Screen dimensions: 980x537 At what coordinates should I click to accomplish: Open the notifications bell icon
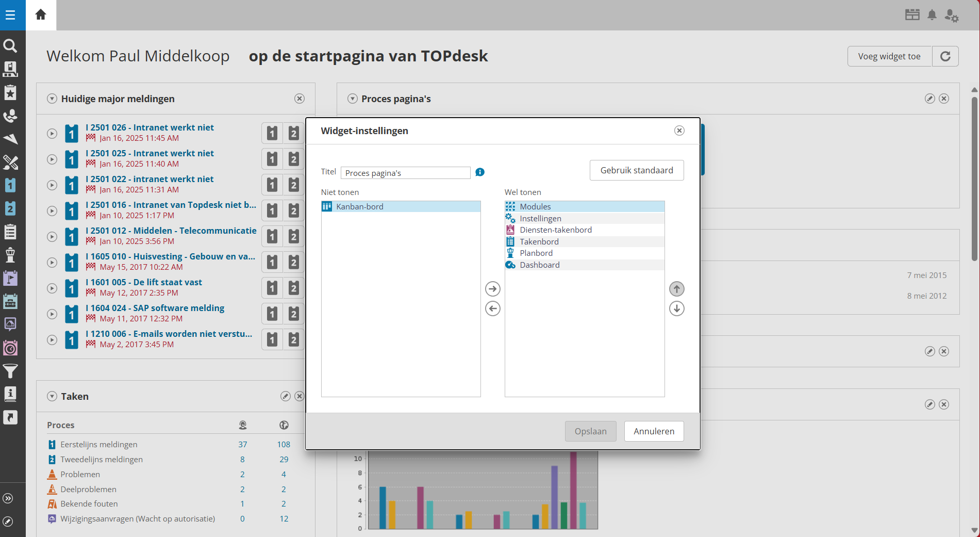pyautogui.click(x=932, y=15)
